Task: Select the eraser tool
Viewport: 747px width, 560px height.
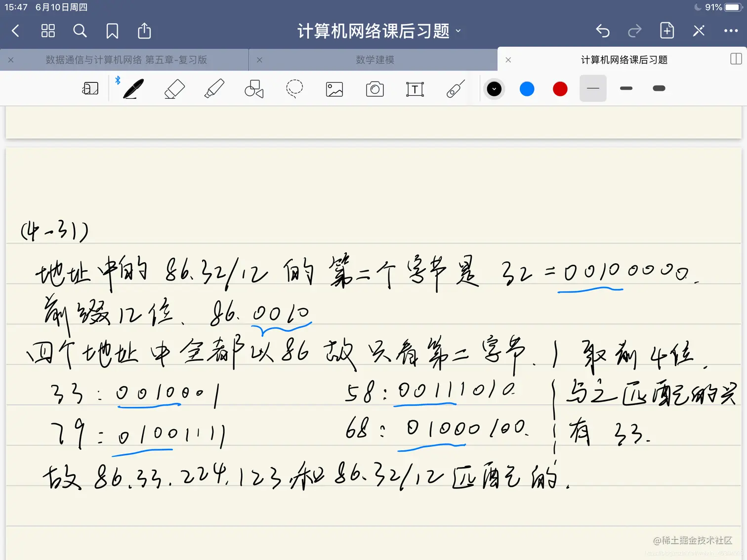Action: 174,89
